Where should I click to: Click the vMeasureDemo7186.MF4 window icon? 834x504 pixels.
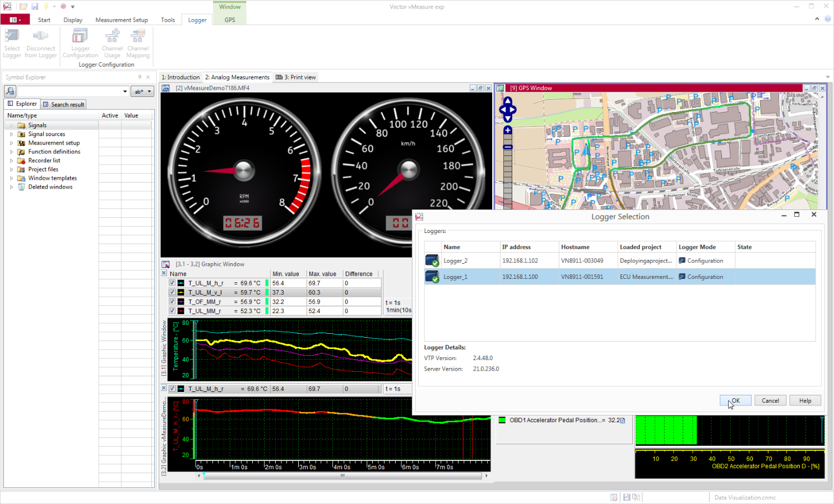coord(166,88)
